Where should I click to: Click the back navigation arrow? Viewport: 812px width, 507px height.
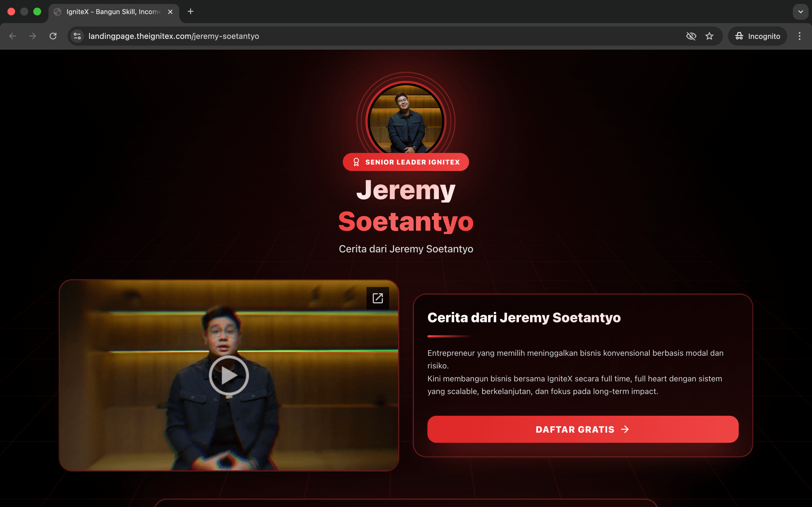coord(12,36)
